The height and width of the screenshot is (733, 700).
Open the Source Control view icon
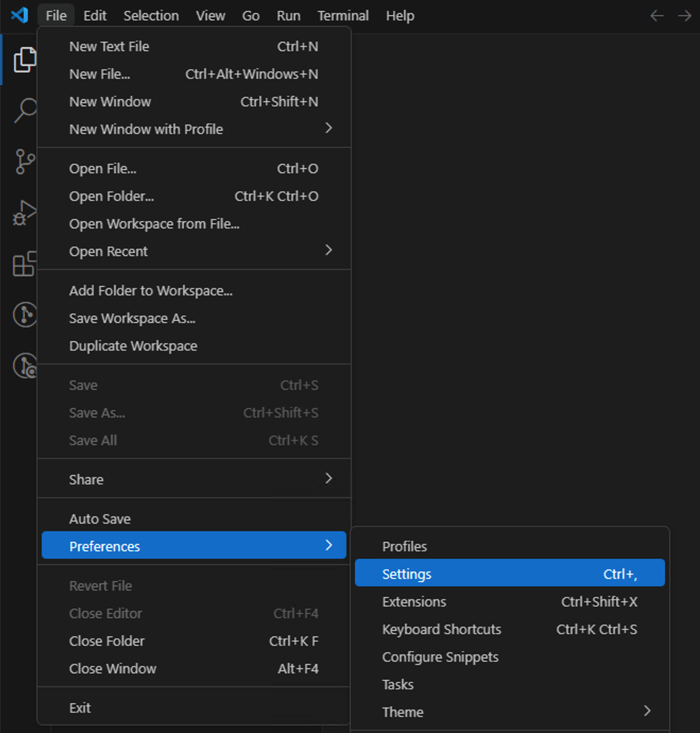point(25,161)
